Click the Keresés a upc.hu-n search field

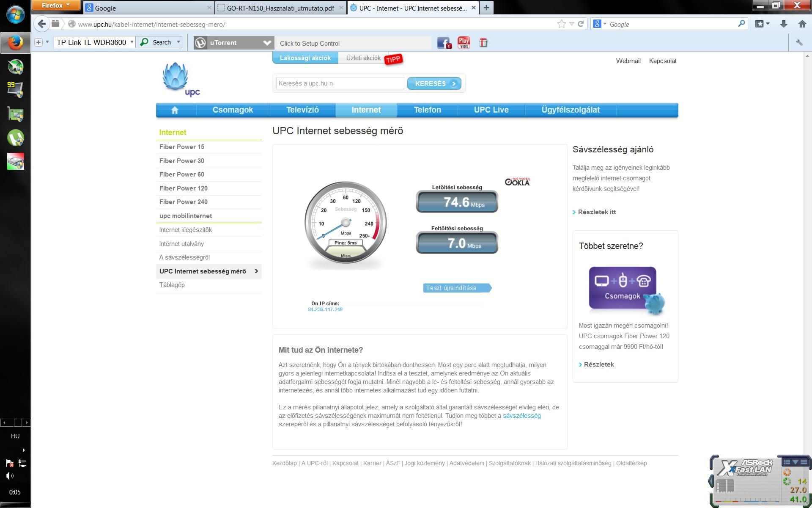coord(340,83)
